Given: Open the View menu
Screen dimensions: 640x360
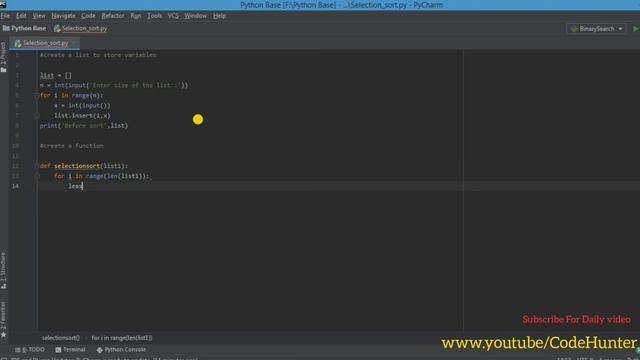Looking at the screenshot, I should 39,16.
